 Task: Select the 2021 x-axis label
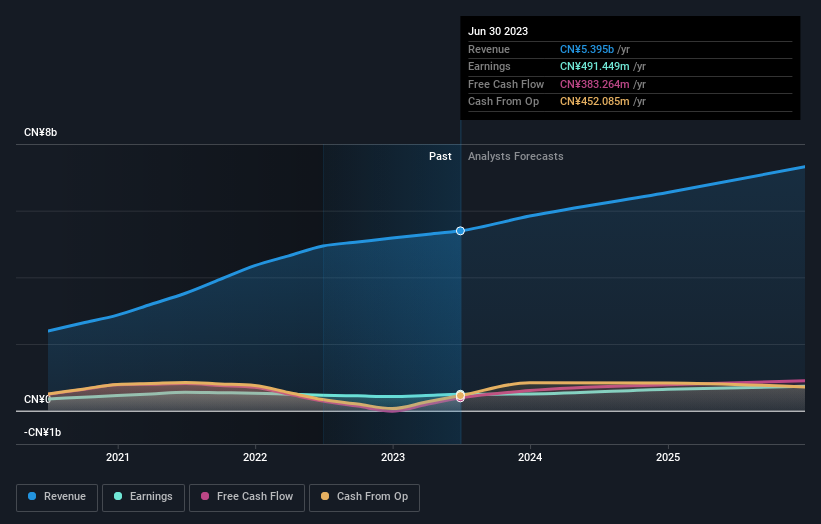118,458
